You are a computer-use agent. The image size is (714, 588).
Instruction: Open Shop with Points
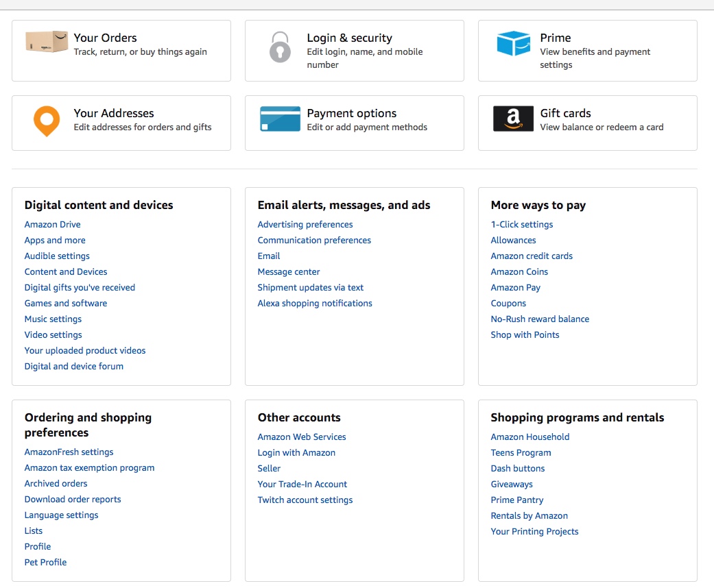[525, 334]
